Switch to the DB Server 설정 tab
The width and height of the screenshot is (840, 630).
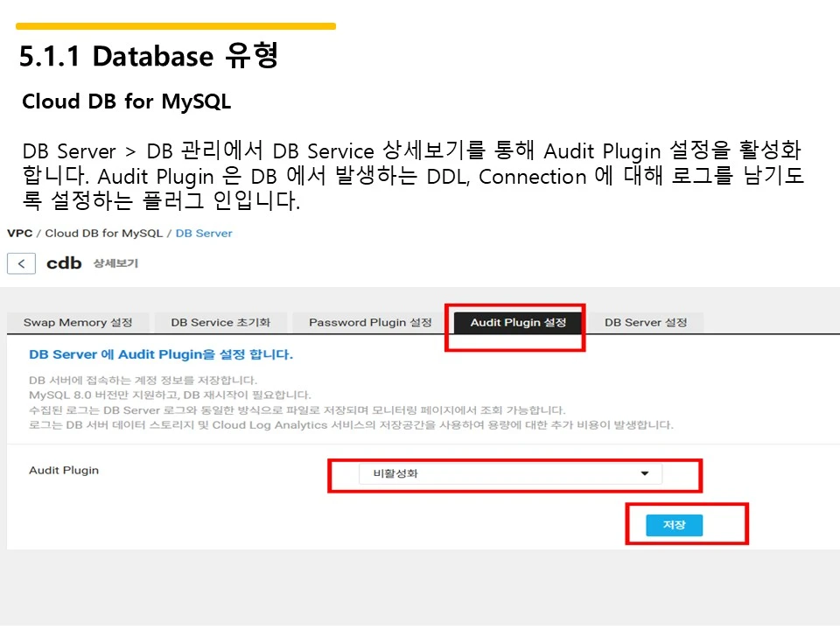(646, 323)
